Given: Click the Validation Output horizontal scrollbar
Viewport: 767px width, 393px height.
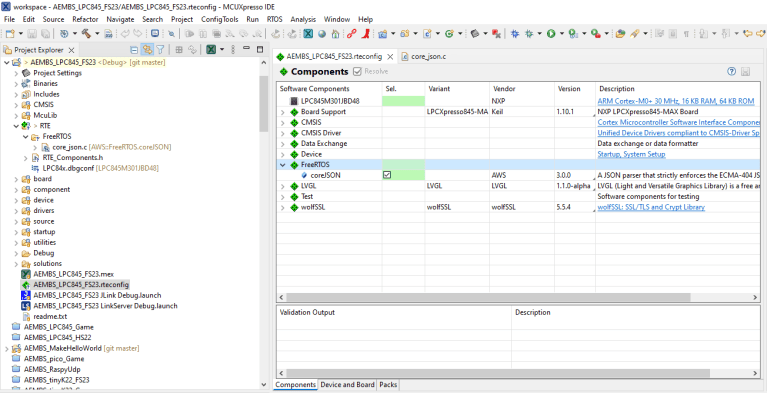Looking at the screenshot, I should [498, 373].
